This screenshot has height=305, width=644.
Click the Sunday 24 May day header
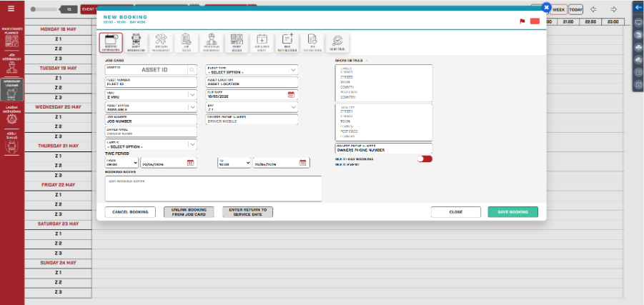coord(59,263)
